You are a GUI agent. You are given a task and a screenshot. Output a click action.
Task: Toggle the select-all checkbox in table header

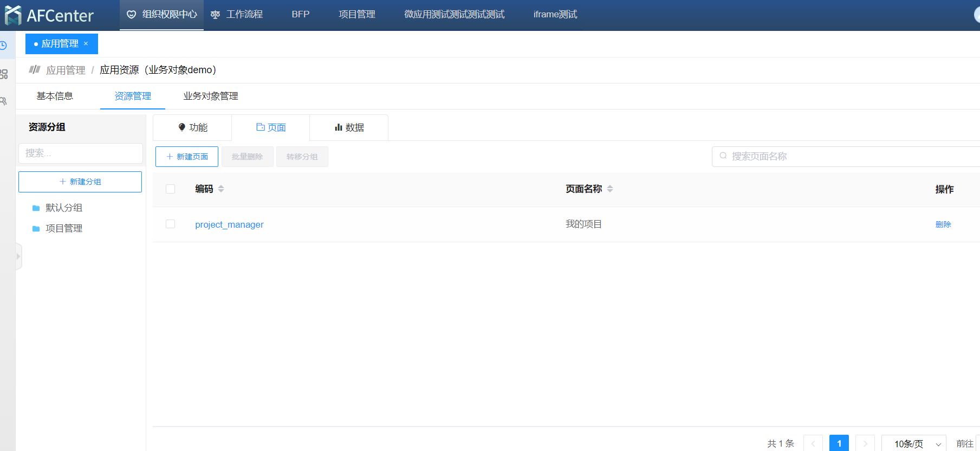click(x=170, y=189)
